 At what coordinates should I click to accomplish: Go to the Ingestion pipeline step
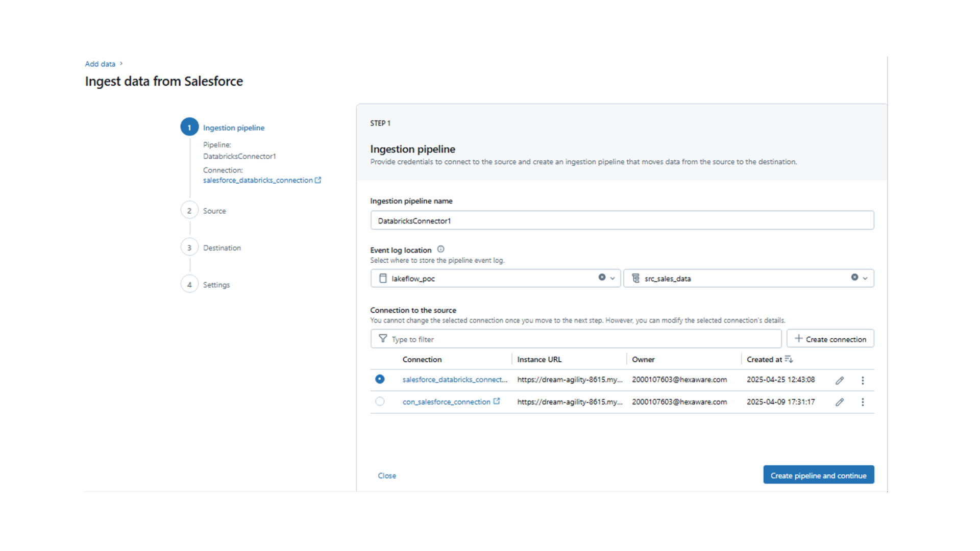pos(234,128)
